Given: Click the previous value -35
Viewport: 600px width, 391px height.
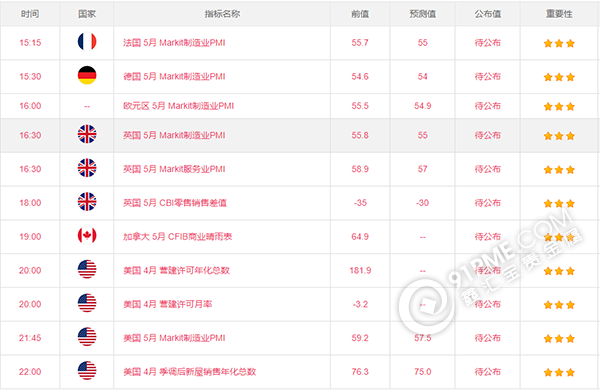Looking at the screenshot, I should [x=360, y=203].
